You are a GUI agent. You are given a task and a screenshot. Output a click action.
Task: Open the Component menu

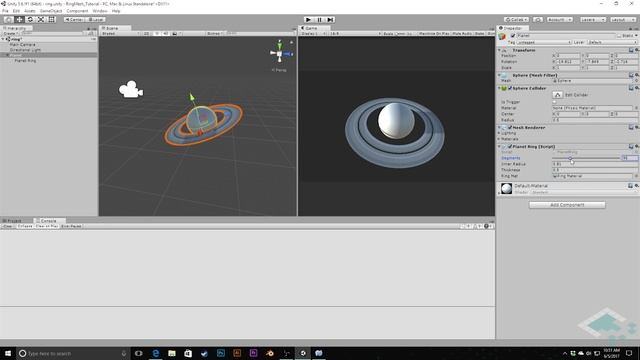77,11
